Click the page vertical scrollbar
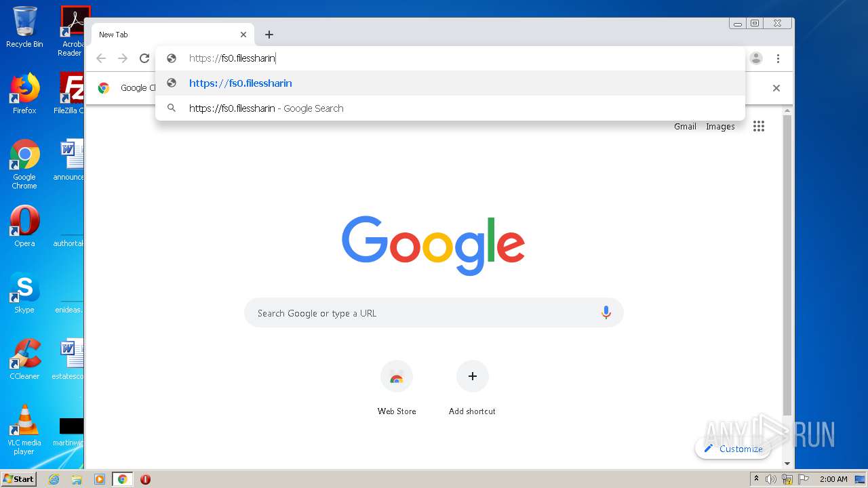Image resolution: width=868 pixels, height=488 pixels. click(x=787, y=265)
